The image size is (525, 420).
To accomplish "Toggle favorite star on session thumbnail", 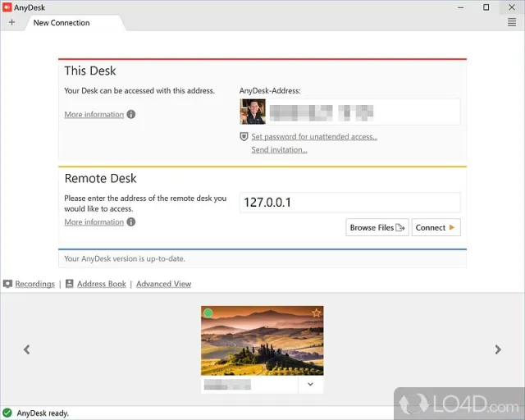I will pos(316,313).
